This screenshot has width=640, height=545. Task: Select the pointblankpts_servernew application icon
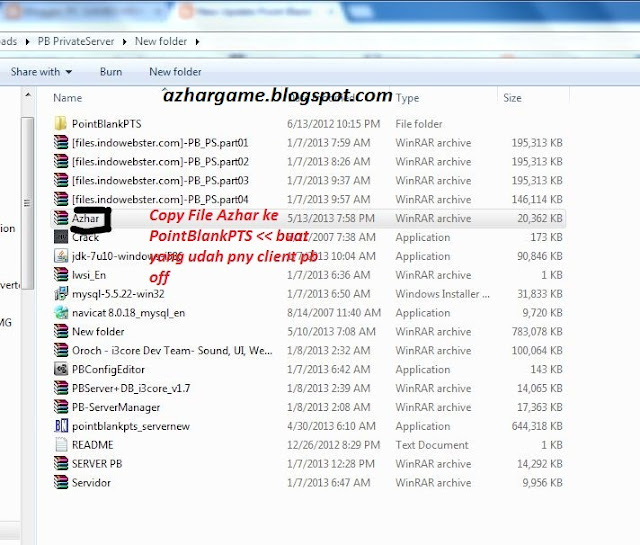click(x=61, y=426)
